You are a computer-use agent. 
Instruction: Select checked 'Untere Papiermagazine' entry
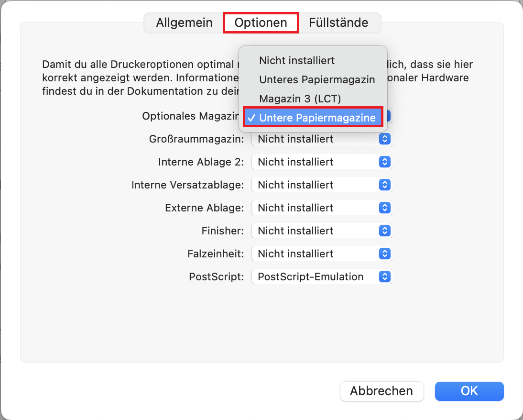[x=313, y=118]
